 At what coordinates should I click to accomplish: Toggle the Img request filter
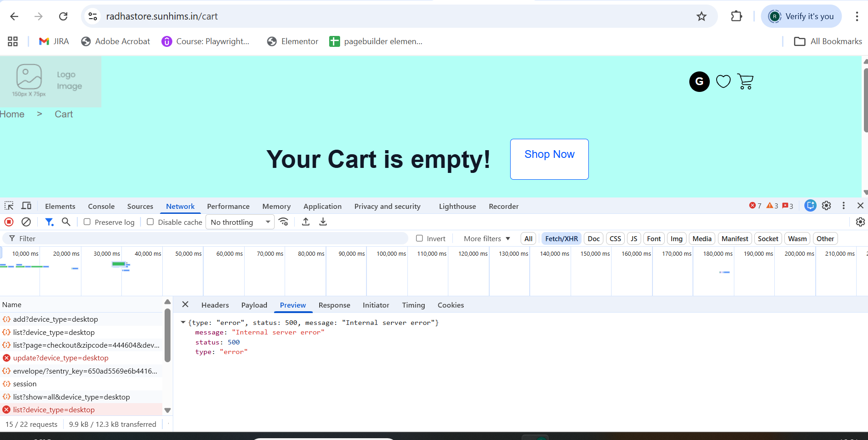pos(677,238)
